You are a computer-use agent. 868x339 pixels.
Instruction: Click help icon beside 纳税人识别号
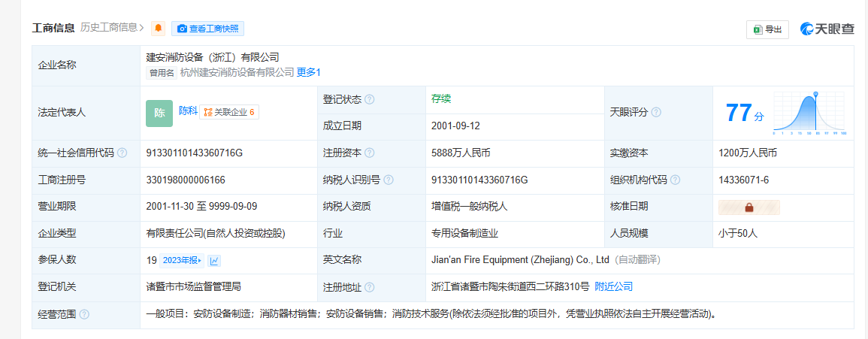(389, 180)
